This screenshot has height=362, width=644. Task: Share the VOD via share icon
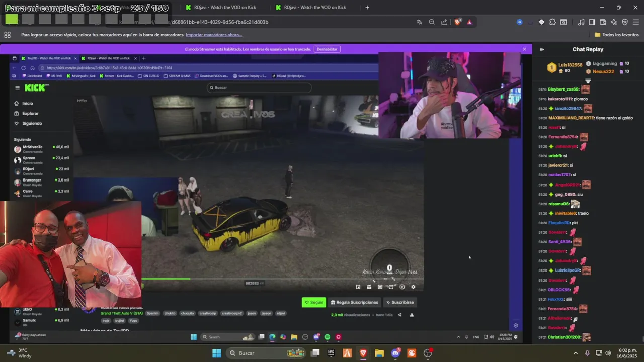(x=399, y=315)
